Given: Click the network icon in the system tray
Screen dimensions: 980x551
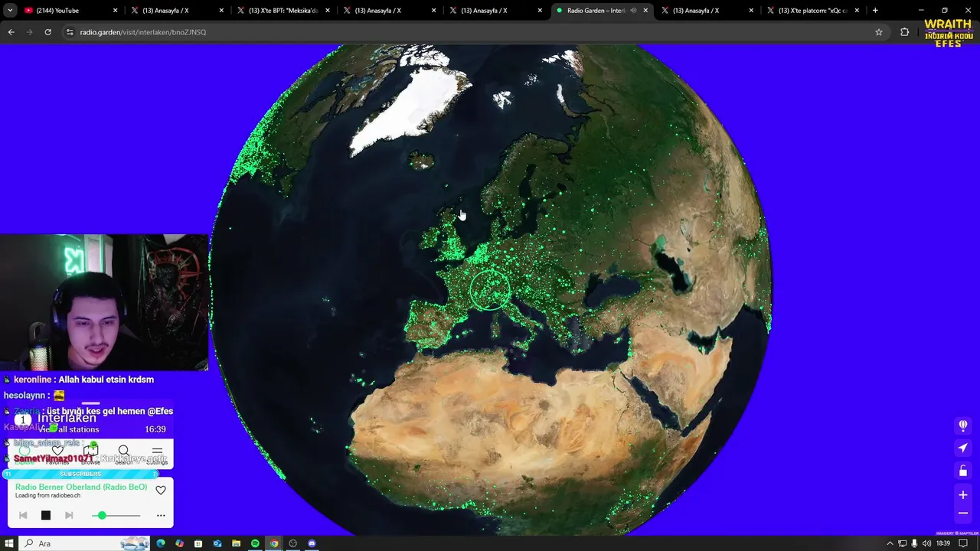Looking at the screenshot, I should (903, 543).
